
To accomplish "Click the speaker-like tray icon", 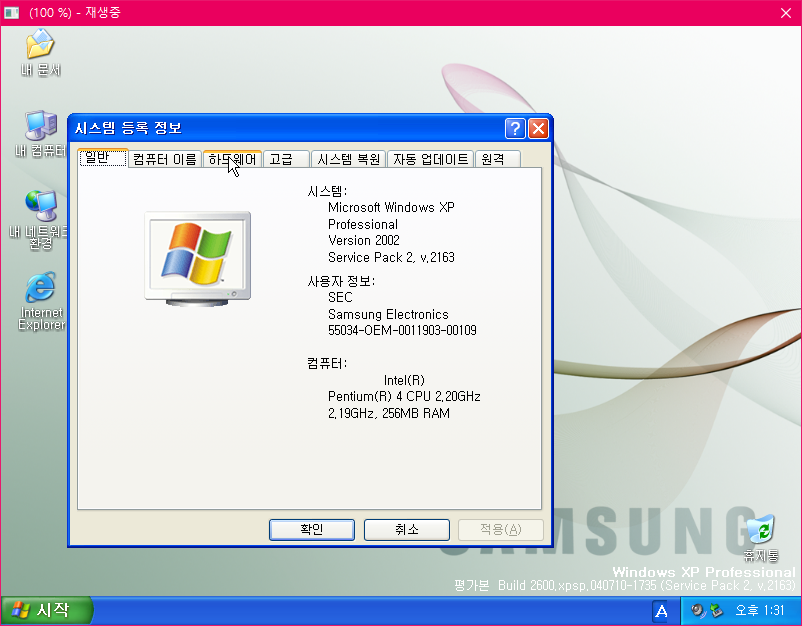I will pyautogui.click(x=698, y=610).
